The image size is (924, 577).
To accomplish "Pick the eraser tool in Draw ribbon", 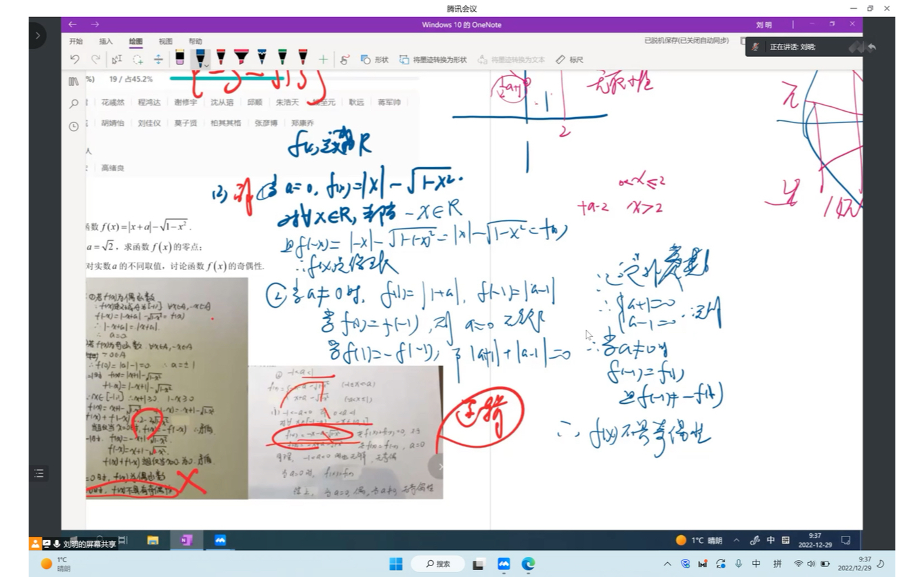I will coord(179,58).
